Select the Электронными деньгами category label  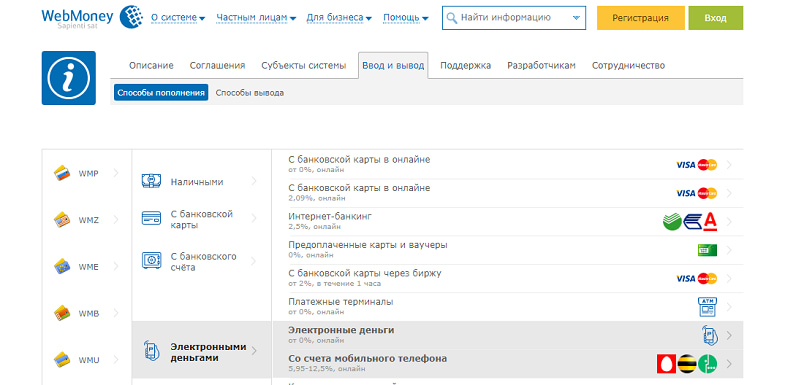[208, 352]
